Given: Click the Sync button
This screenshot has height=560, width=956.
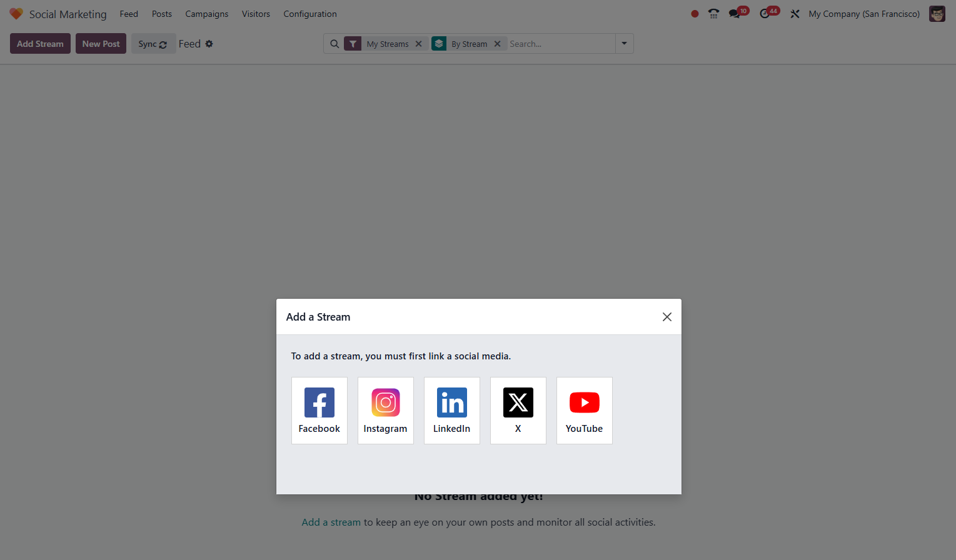Looking at the screenshot, I should (153, 44).
